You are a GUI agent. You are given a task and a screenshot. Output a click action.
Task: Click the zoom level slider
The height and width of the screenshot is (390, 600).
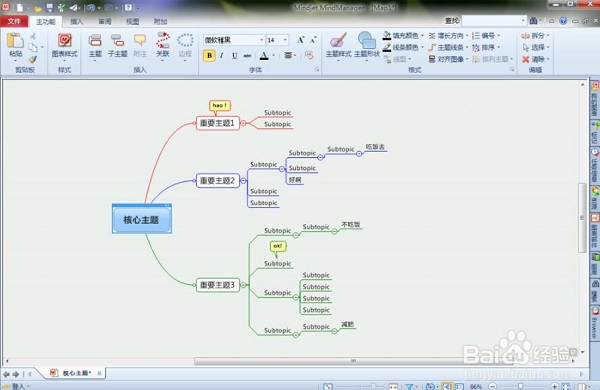click(x=520, y=386)
